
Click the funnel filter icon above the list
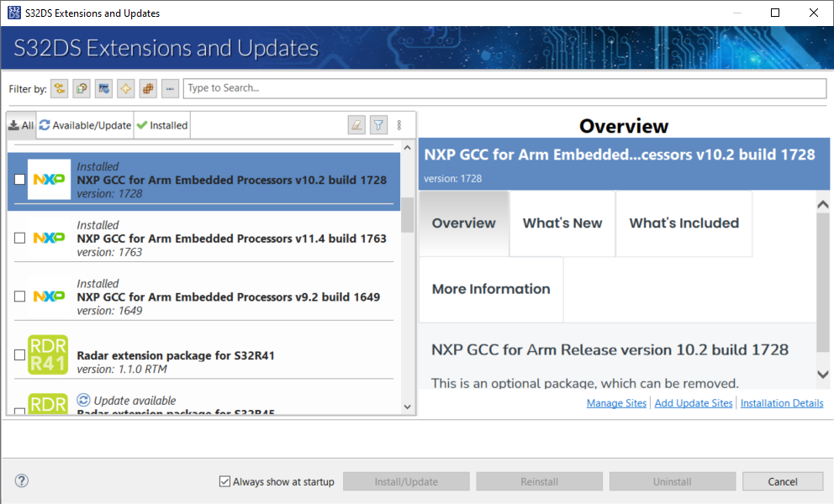(x=379, y=125)
